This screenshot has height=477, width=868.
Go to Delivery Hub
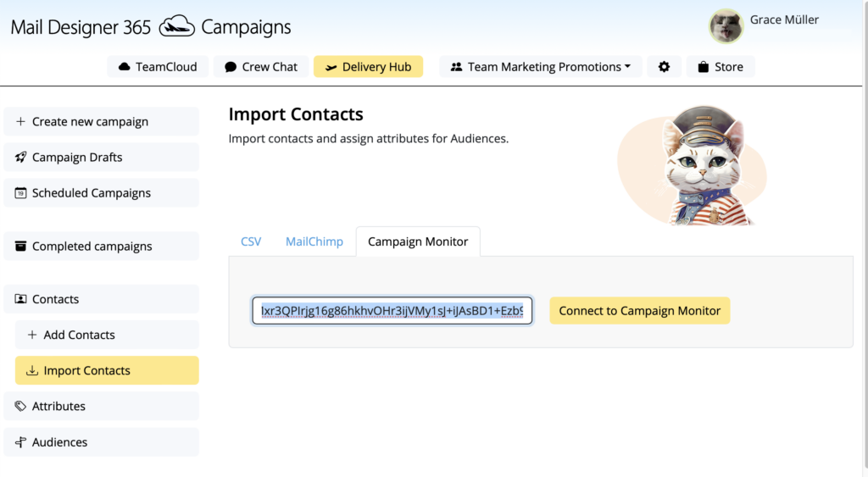pyautogui.click(x=368, y=66)
